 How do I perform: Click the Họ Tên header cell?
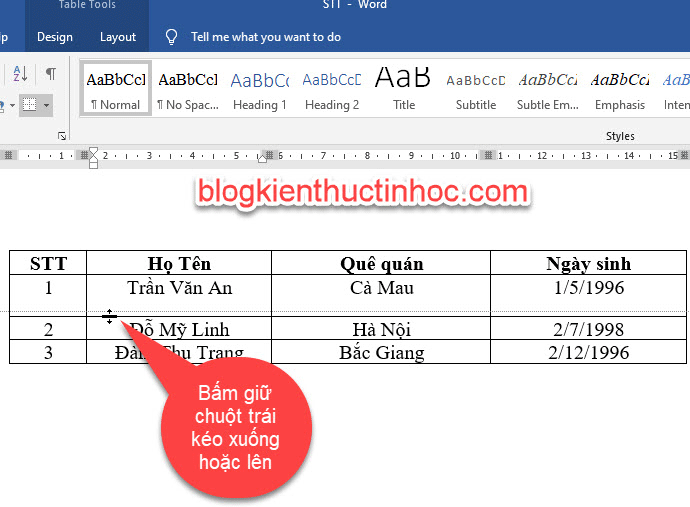[x=179, y=263]
